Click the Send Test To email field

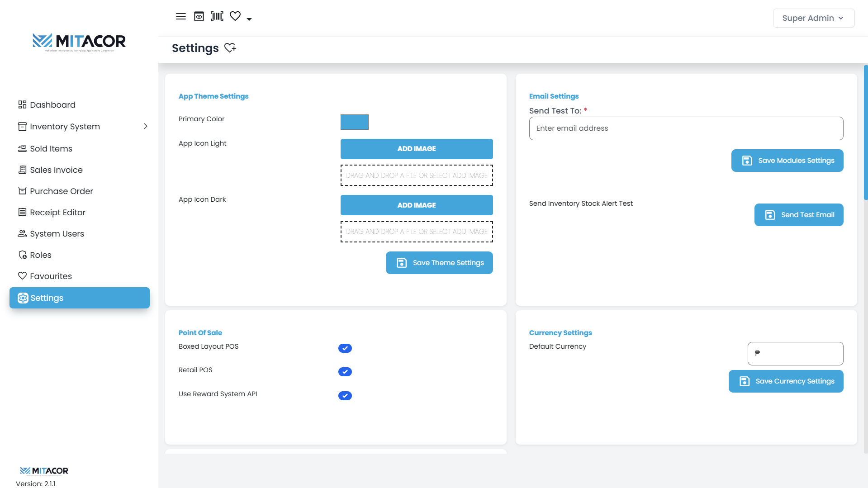686,128
